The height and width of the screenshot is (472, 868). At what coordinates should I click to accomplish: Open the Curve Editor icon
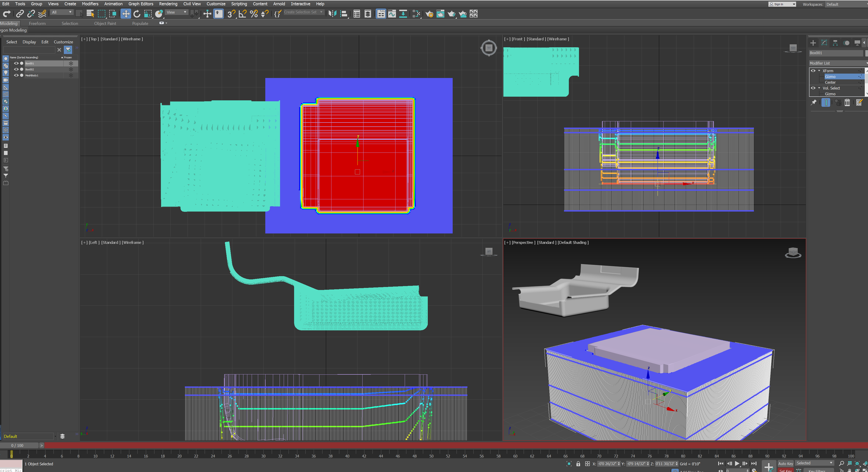pyautogui.click(x=392, y=13)
